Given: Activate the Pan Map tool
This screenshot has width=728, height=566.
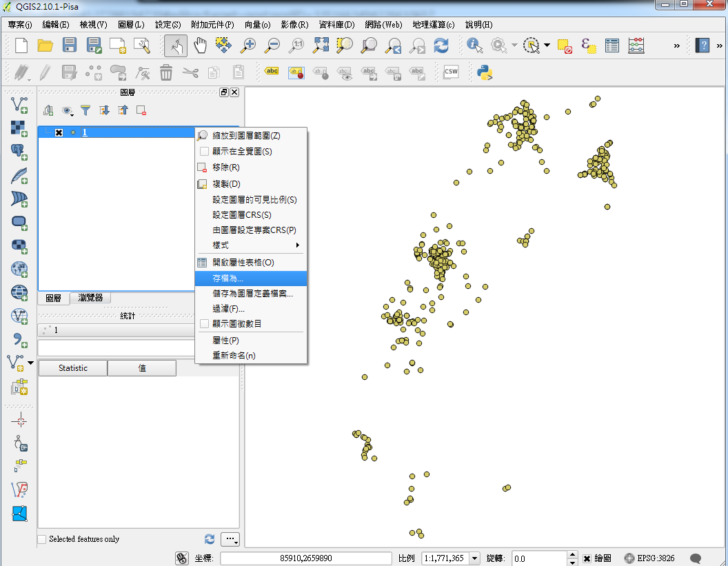Looking at the screenshot, I should pos(200,46).
